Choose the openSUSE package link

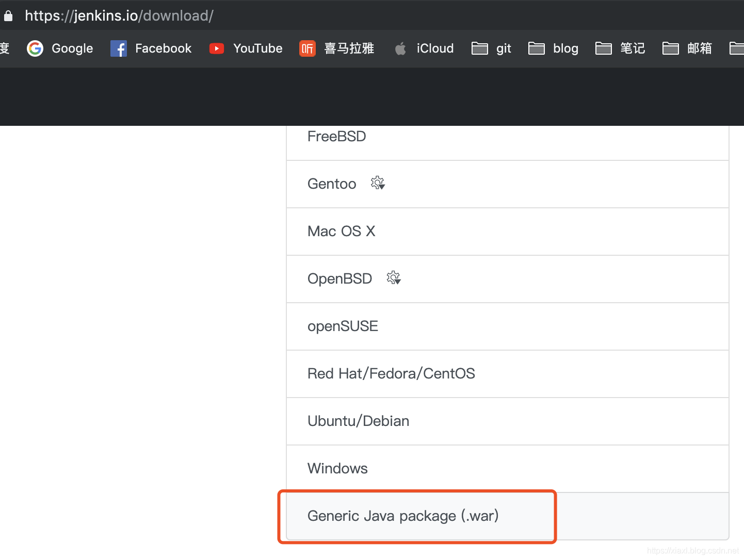pyautogui.click(x=343, y=326)
